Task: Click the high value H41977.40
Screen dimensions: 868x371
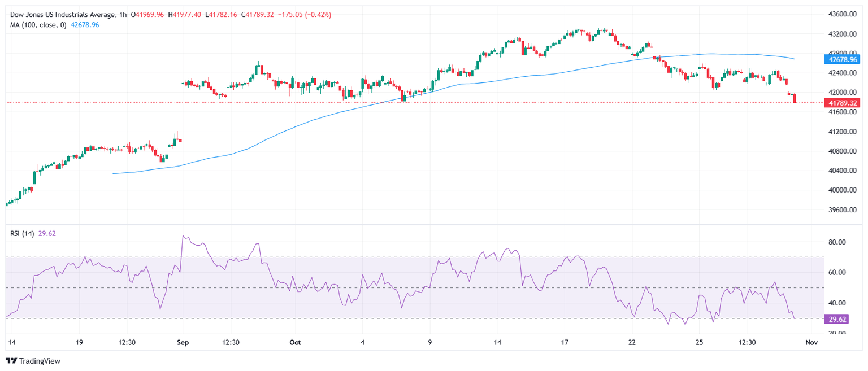Action: click(x=185, y=15)
